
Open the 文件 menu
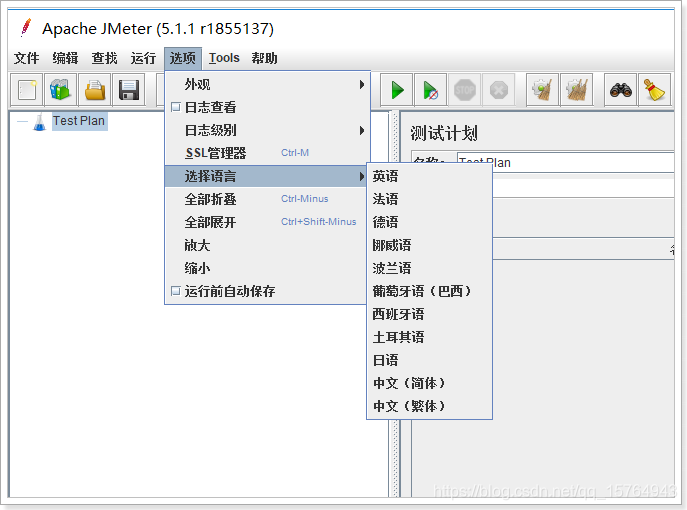26,58
